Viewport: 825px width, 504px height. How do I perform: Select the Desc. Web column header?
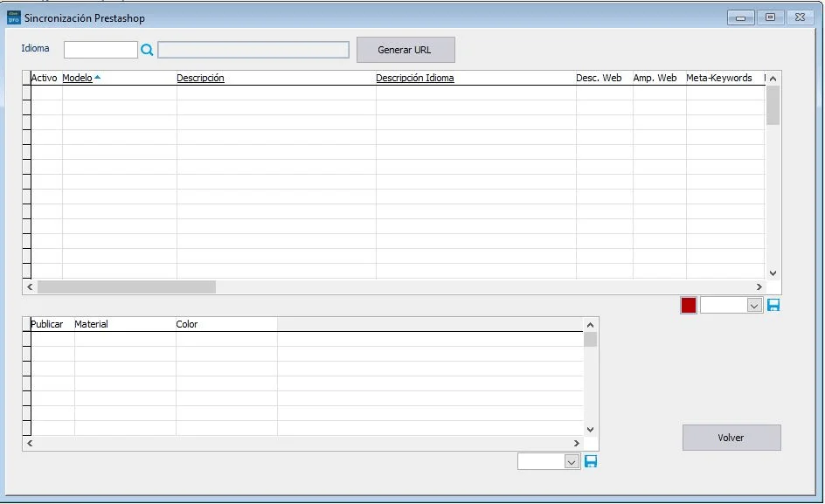point(599,78)
